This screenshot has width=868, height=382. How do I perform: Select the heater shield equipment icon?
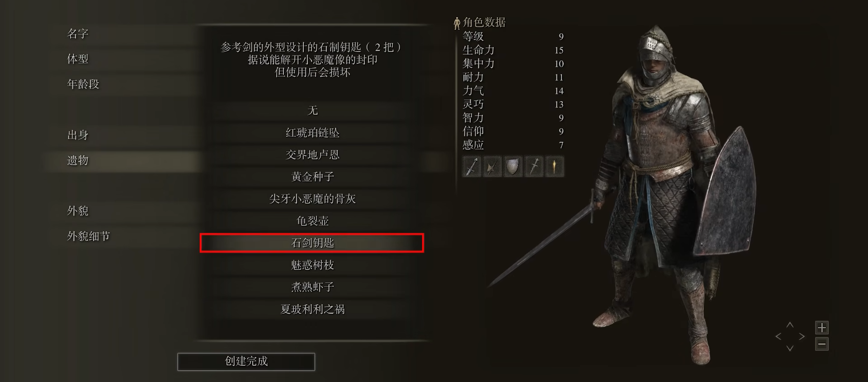coord(513,167)
